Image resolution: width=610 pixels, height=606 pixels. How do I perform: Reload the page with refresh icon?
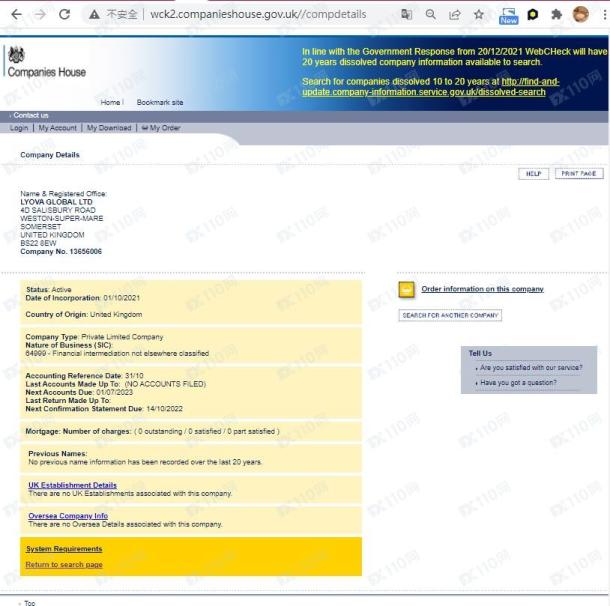pos(65,14)
